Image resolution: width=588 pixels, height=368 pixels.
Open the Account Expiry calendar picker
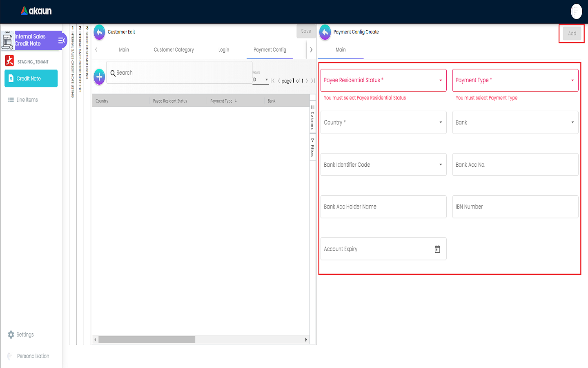437,249
